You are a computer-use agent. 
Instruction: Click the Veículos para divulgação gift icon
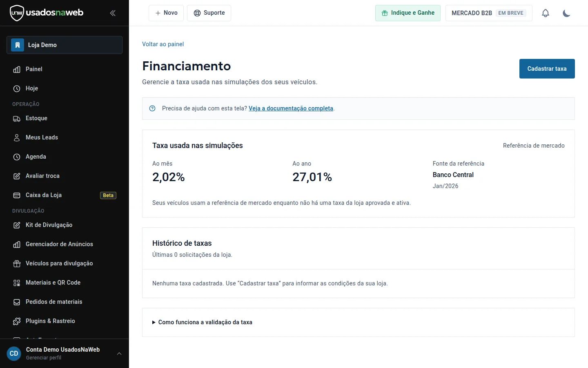(17, 264)
